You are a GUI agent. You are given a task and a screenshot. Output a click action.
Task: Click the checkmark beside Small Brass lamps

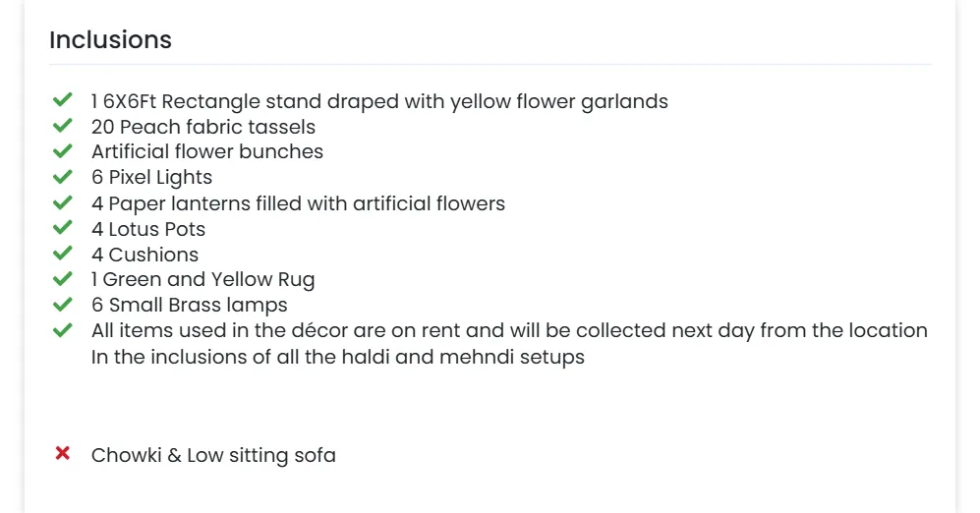[63, 305]
